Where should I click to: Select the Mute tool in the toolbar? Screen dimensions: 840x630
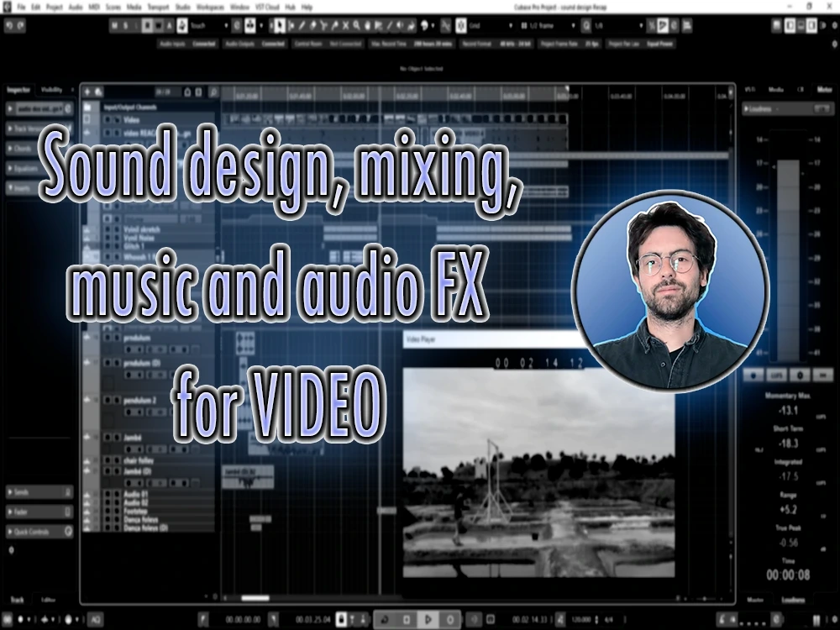point(345,27)
